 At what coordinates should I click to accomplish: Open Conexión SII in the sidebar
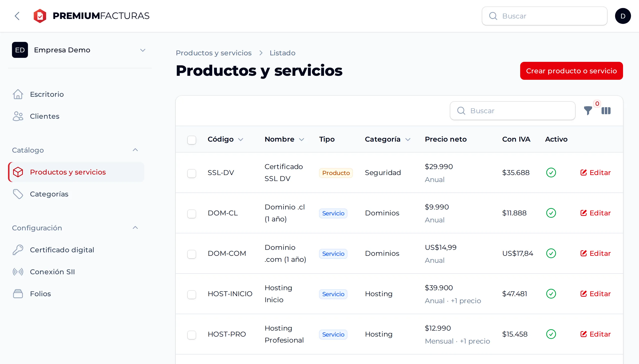76,272
